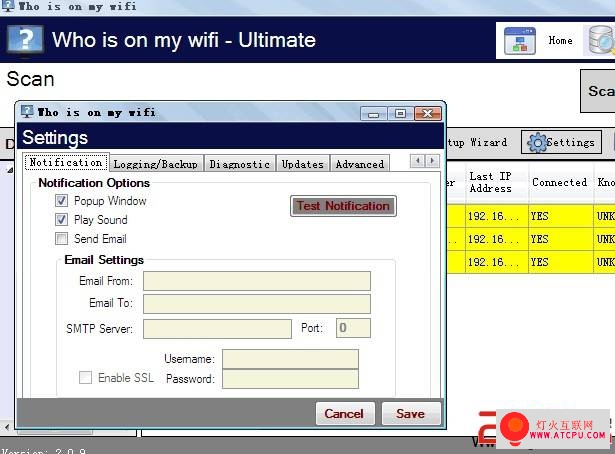Open the Logging/Backup tab
The image size is (615, 454).
click(x=156, y=164)
